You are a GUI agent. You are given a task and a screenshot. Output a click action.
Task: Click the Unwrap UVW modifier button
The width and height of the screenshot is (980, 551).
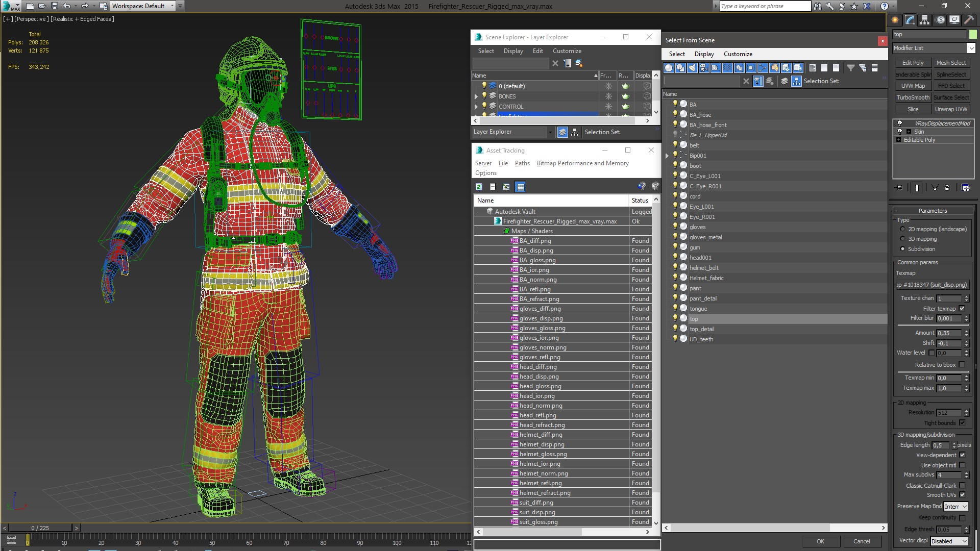click(x=951, y=109)
